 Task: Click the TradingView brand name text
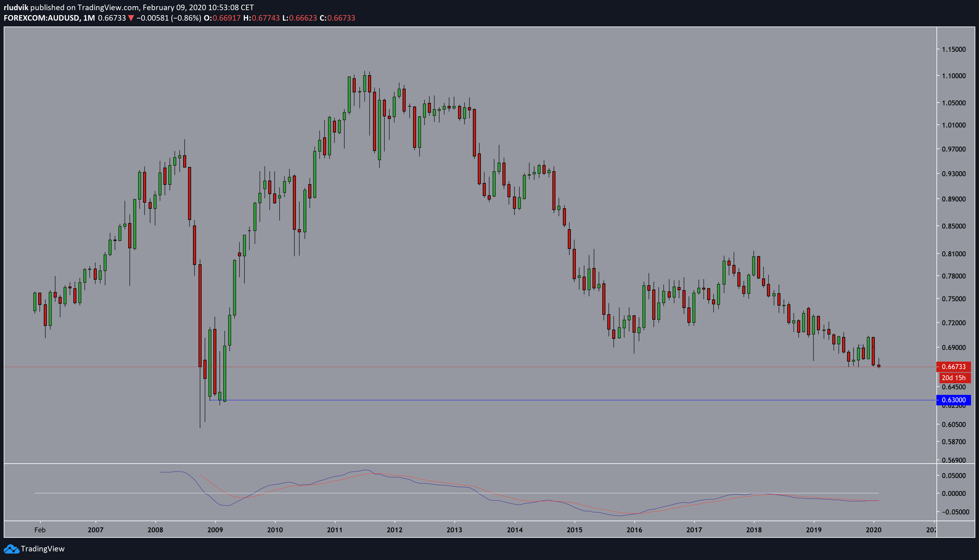coord(43,549)
